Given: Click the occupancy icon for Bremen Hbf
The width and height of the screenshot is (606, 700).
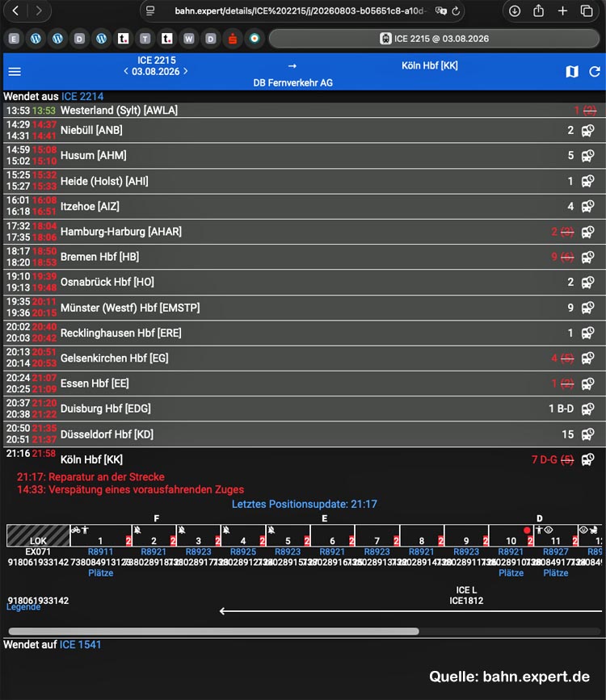Looking at the screenshot, I should (x=587, y=257).
